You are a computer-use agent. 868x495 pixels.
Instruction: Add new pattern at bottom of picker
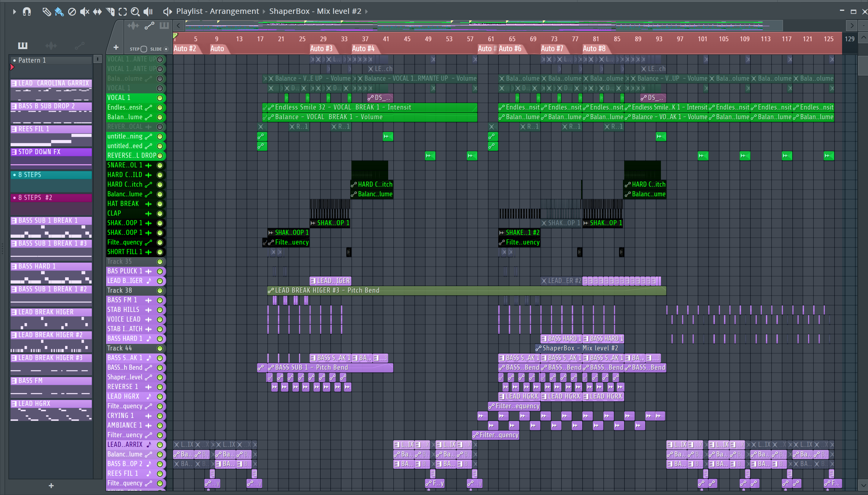pyautogui.click(x=51, y=485)
